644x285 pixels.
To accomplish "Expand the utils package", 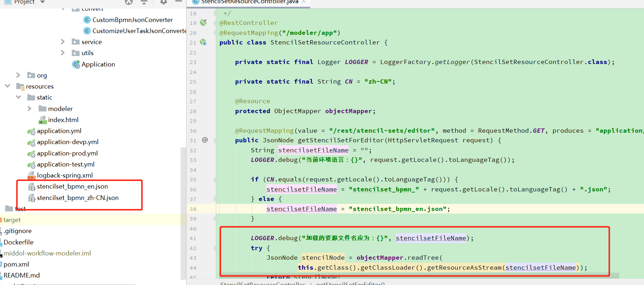I will coord(63,53).
